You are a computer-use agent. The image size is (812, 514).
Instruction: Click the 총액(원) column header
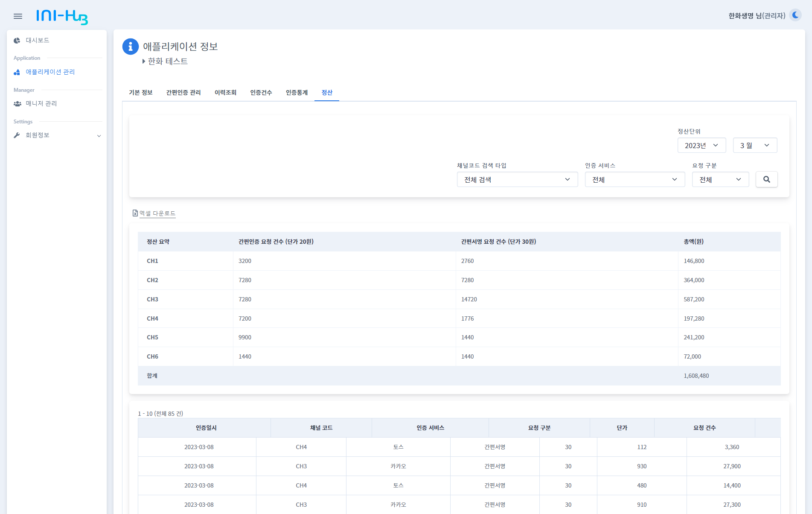(x=693, y=242)
